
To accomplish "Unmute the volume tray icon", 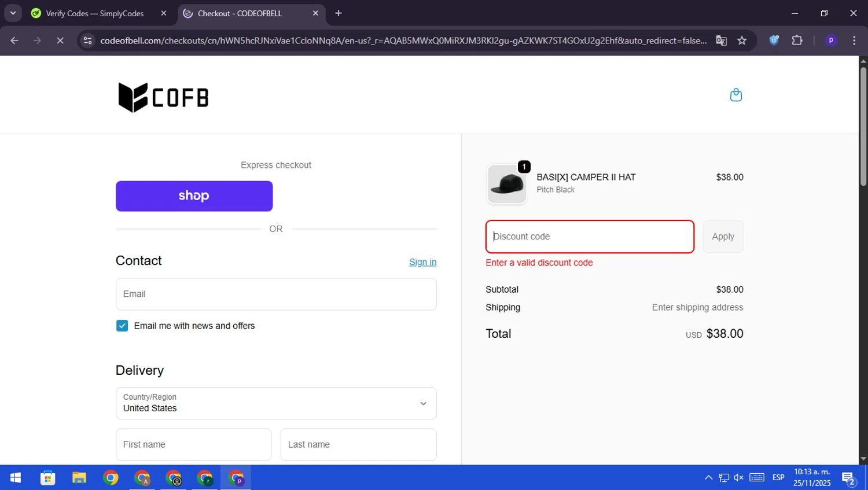I will coord(739,478).
